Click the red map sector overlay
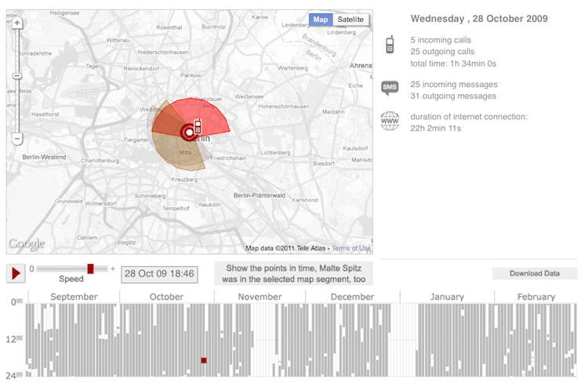This screenshot has width=588, height=387. point(208,116)
